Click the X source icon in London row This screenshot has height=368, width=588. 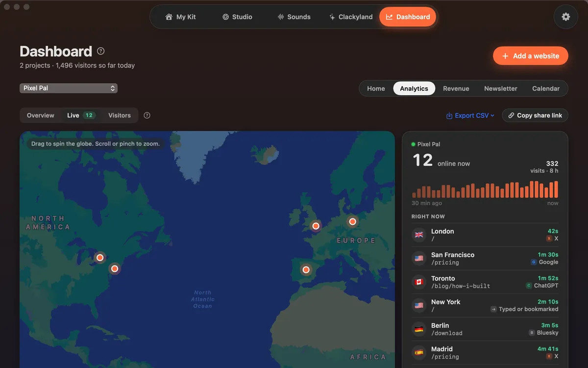pos(549,238)
